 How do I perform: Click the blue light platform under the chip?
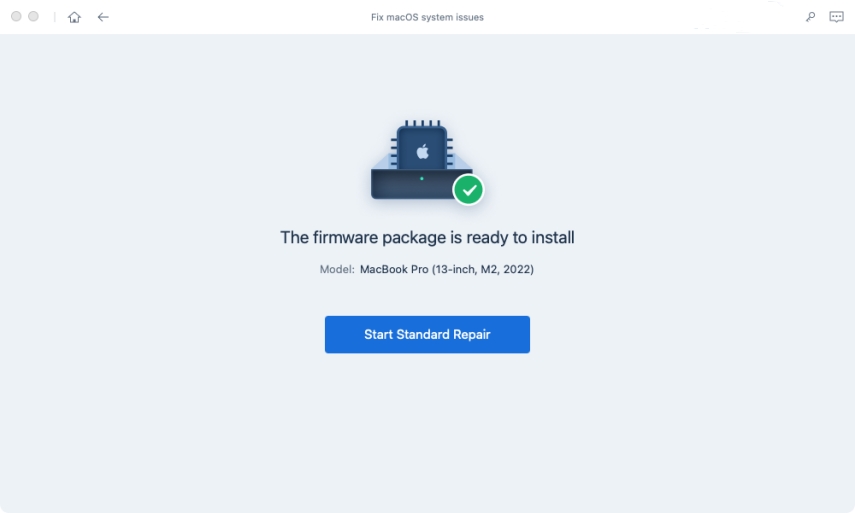[x=422, y=161]
